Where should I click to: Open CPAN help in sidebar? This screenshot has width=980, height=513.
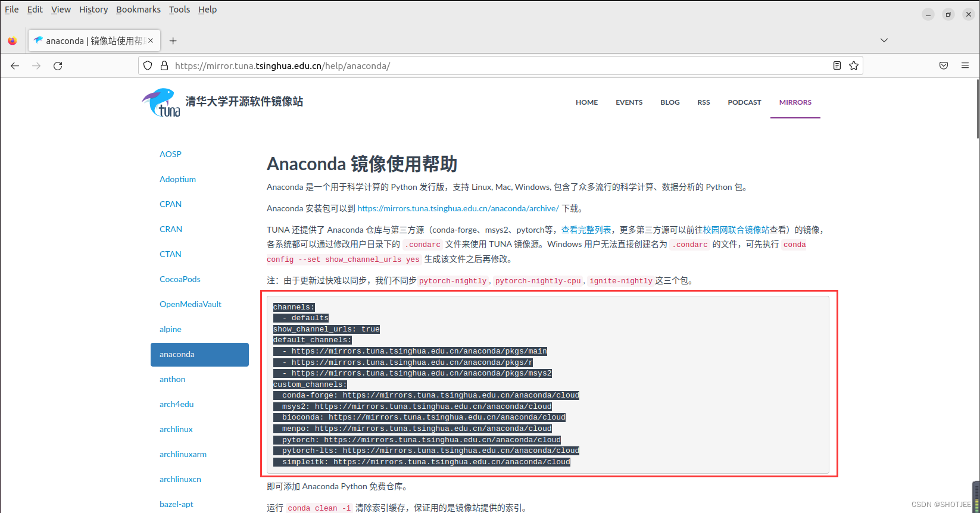click(x=170, y=204)
